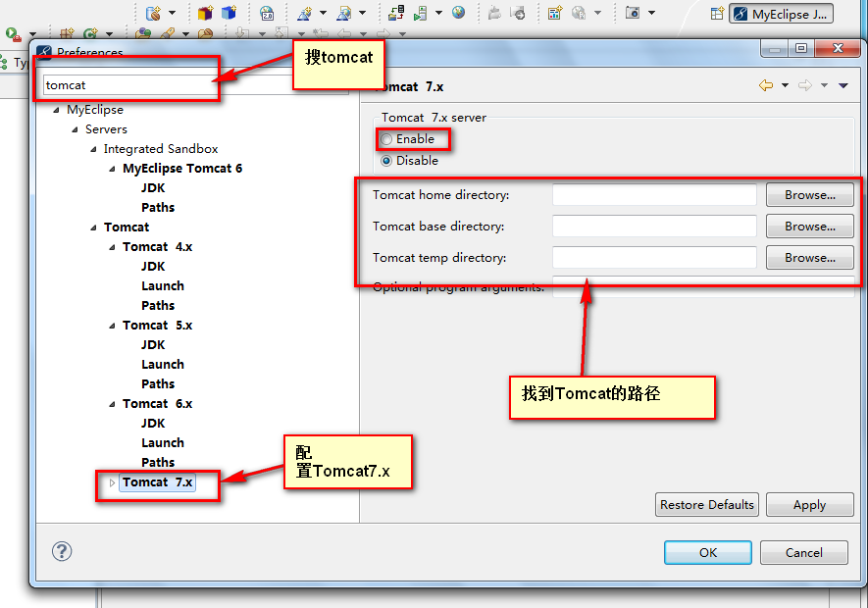The height and width of the screenshot is (608, 868).
Task: Click the web service page wizard icon
Action: tap(344, 13)
